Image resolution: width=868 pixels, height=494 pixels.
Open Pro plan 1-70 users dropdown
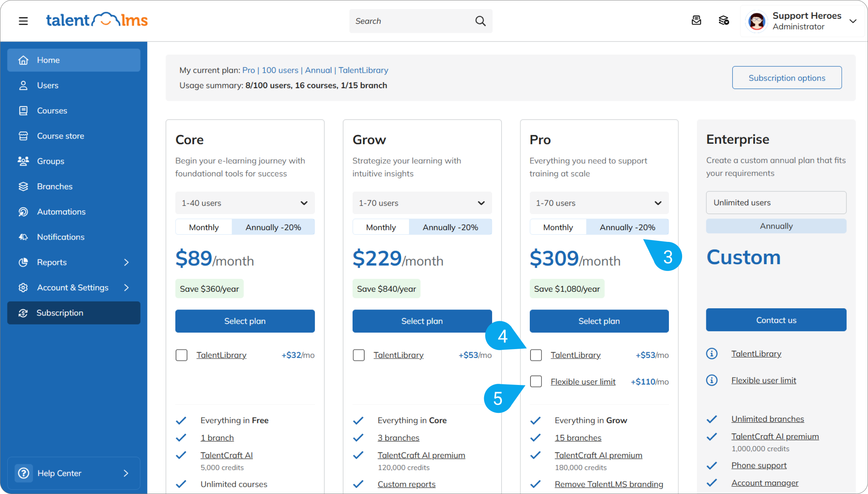point(599,203)
